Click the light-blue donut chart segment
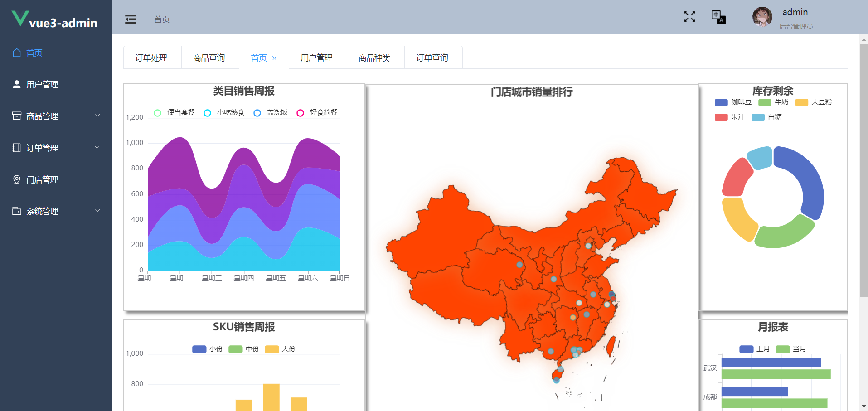The width and height of the screenshot is (868, 411). click(761, 157)
